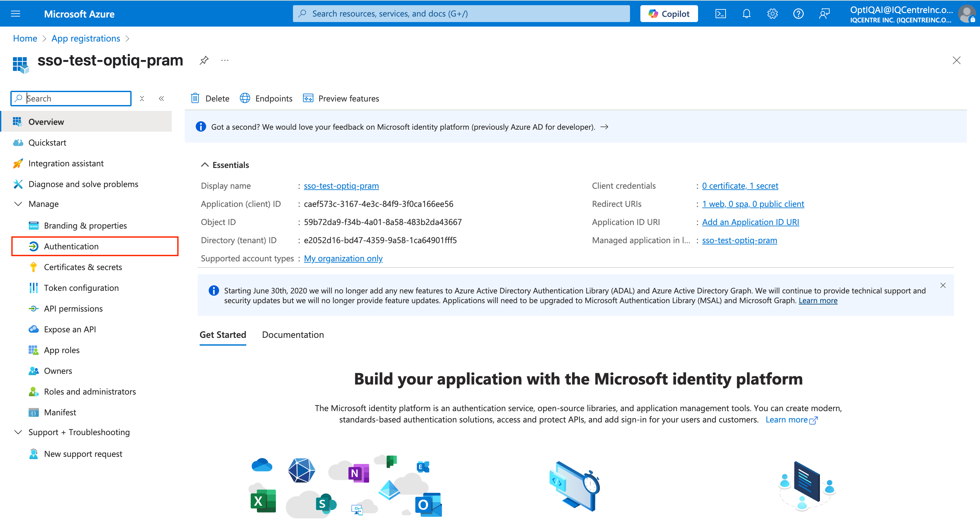Switch to the Get Started tab
980x522 pixels.
pyautogui.click(x=223, y=335)
